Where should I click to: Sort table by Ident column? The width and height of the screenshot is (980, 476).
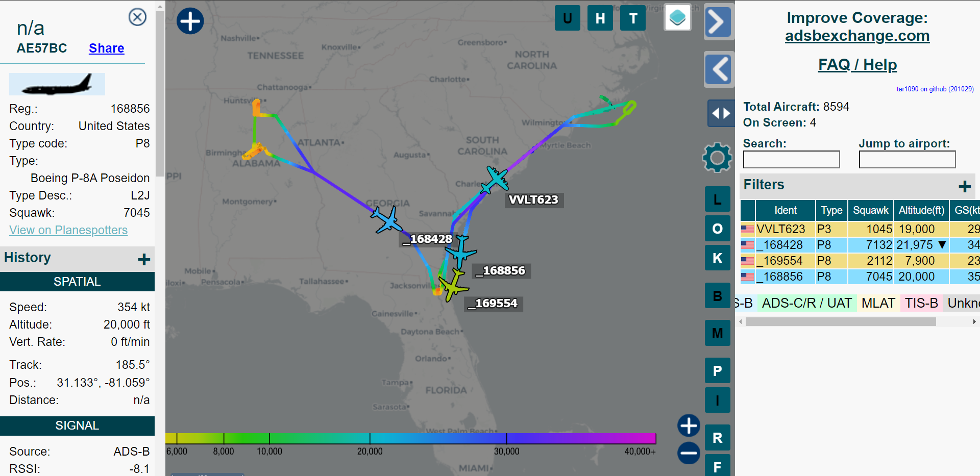(785, 210)
